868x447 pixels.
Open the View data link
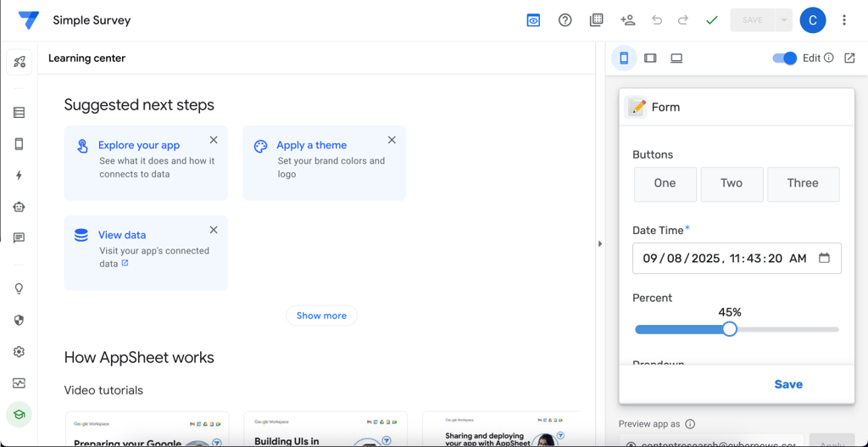coord(122,235)
